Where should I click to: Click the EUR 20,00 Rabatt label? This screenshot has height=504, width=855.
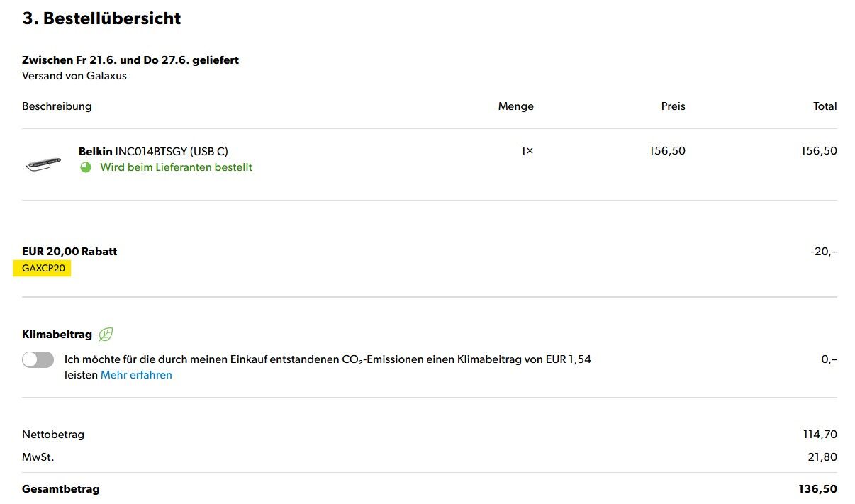[69, 252]
